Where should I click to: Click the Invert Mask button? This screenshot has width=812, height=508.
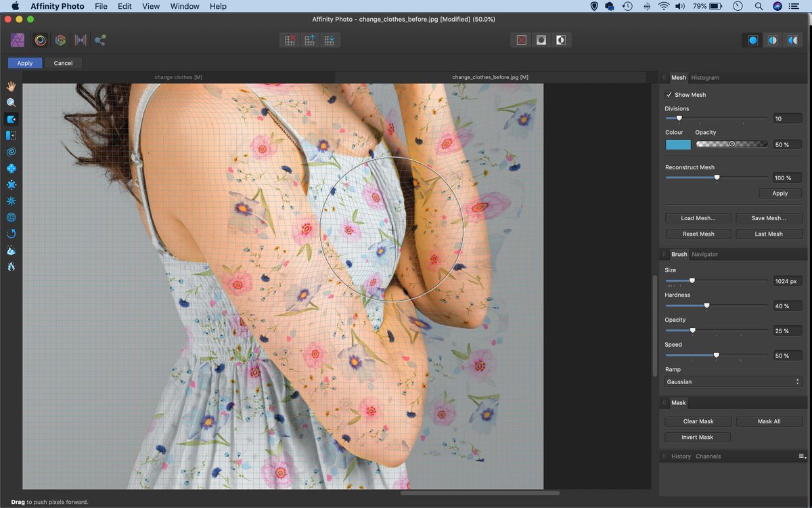(x=697, y=437)
